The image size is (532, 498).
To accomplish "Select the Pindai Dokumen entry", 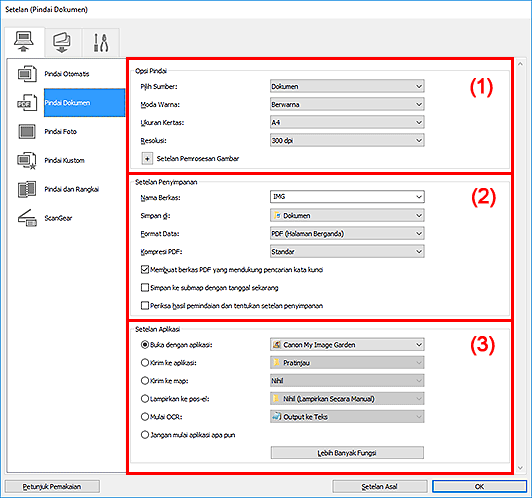I will pyautogui.click(x=84, y=103).
